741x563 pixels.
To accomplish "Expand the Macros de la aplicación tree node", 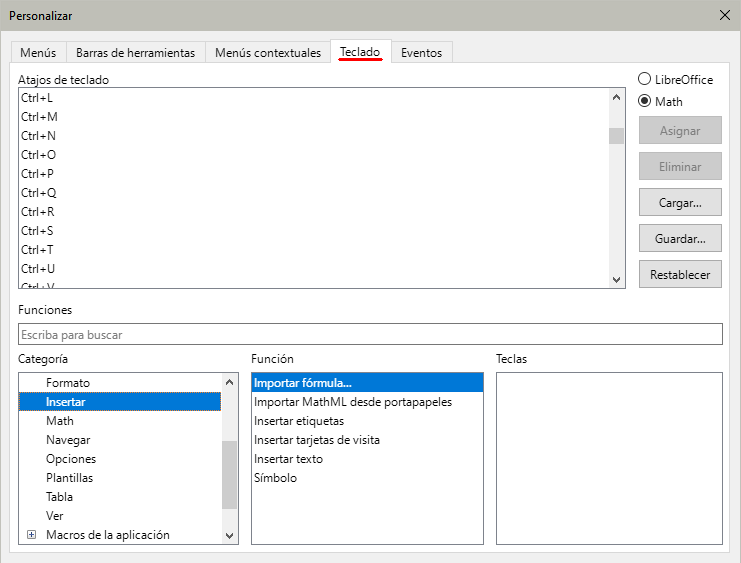I will pos(31,535).
